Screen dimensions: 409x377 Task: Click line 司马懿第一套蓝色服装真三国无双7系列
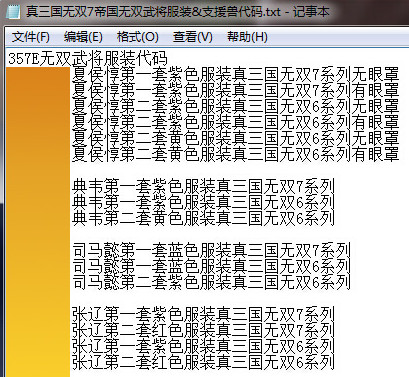211,250
